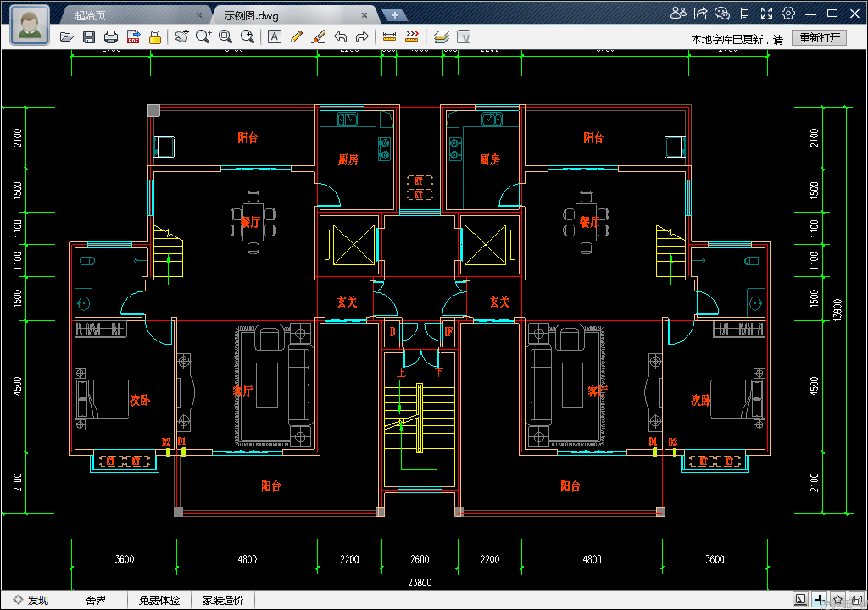This screenshot has height=610, width=868.
Task: Click the undo arrow
Action: (340, 36)
